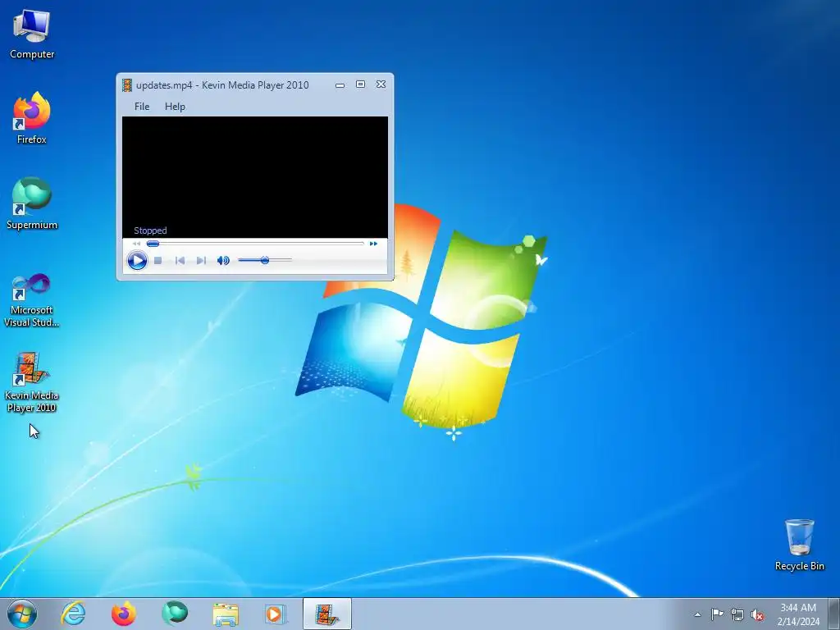840x630 pixels.
Task: Open the File menu
Action: [142, 106]
